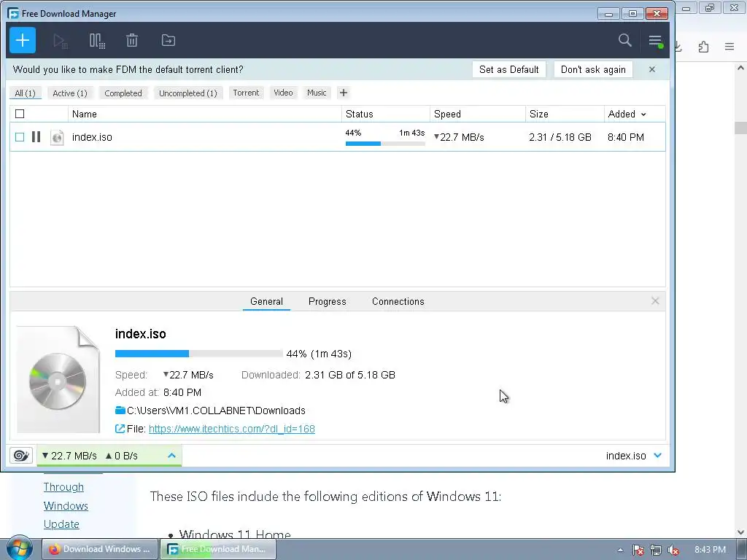Select the Uncompleted (1) filter tab
Image resolution: width=747 pixels, height=560 pixels.
pos(188,93)
